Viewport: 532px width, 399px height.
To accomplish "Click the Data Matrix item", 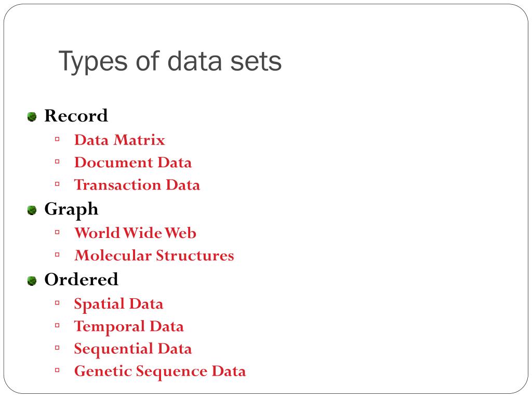I will [x=120, y=140].
